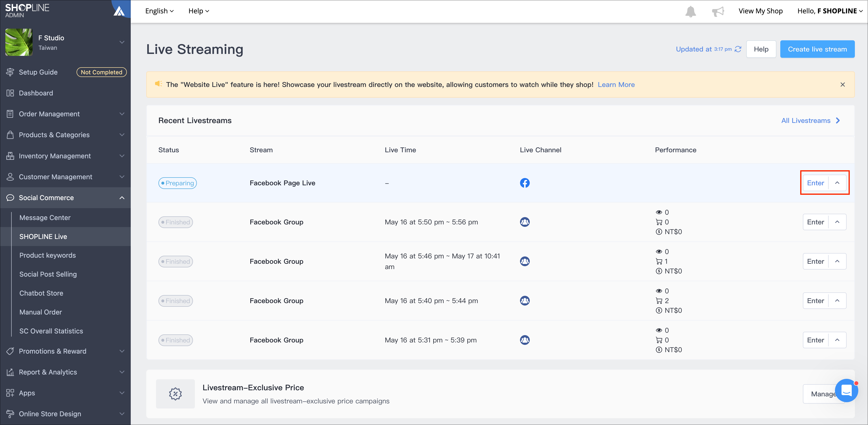Open the arrow menu for the 5:31 pm stream
The width and height of the screenshot is (868, 425).
click(837, 340)
